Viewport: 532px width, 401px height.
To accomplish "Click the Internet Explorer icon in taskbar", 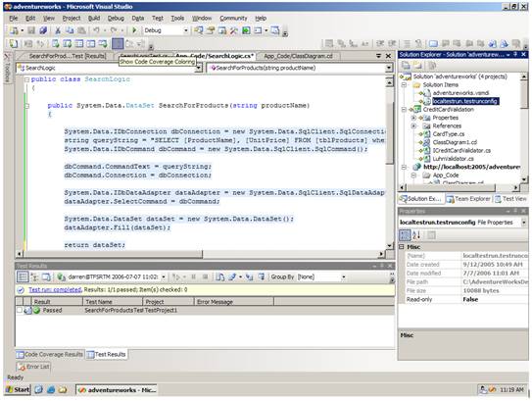I will click(51, 390).
